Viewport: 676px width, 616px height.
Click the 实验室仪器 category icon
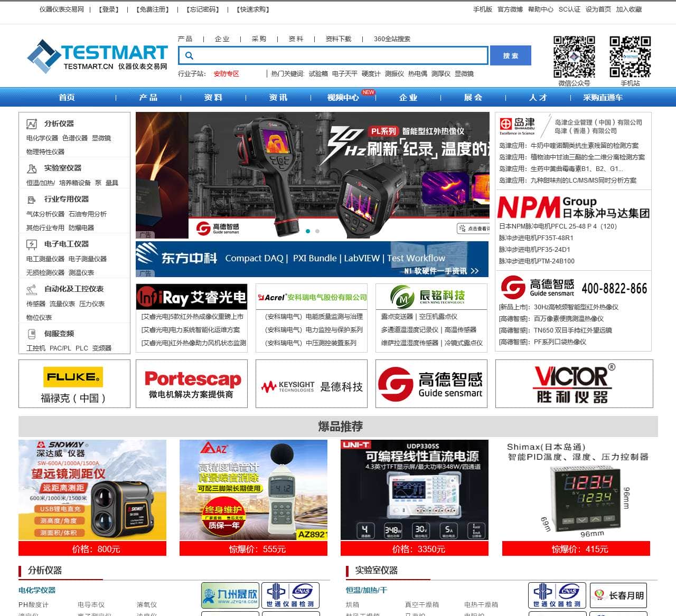(32, 168)
